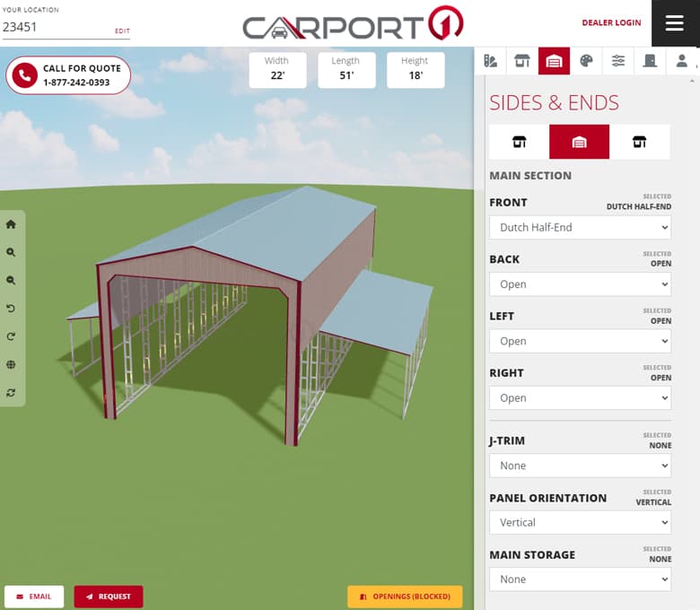The width and height of the screenshot is (700, 610).
Task: Click the Request button
Action: point(109,597)
